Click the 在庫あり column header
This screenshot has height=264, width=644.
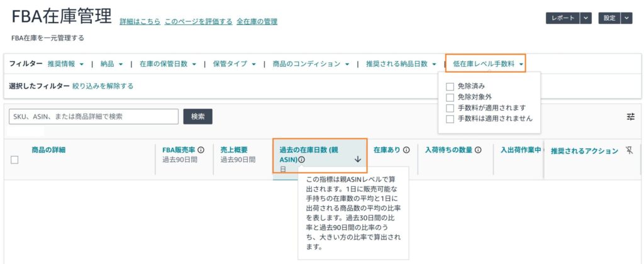pos(387,150)
